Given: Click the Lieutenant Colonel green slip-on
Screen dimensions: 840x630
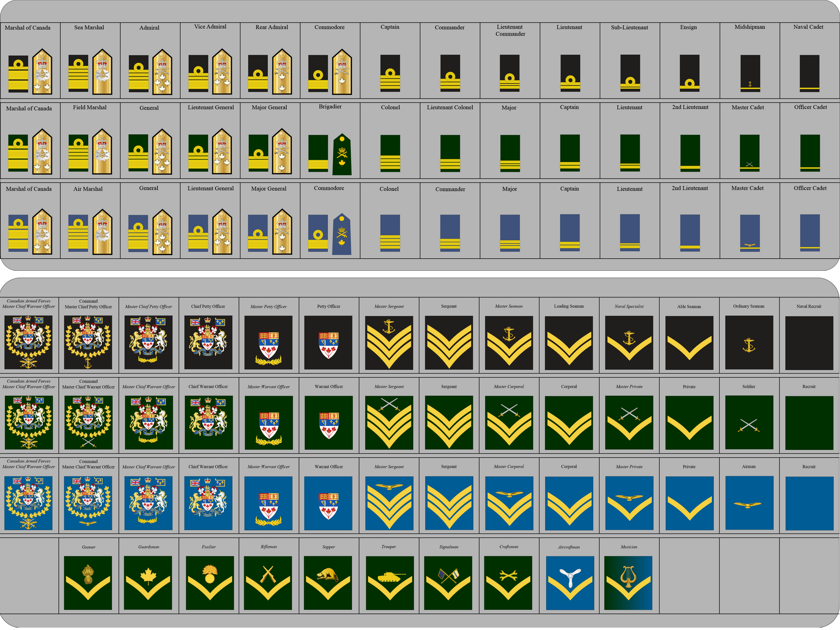Looking at the screenshot, I should pyautogui.click(x=450, y=154).
